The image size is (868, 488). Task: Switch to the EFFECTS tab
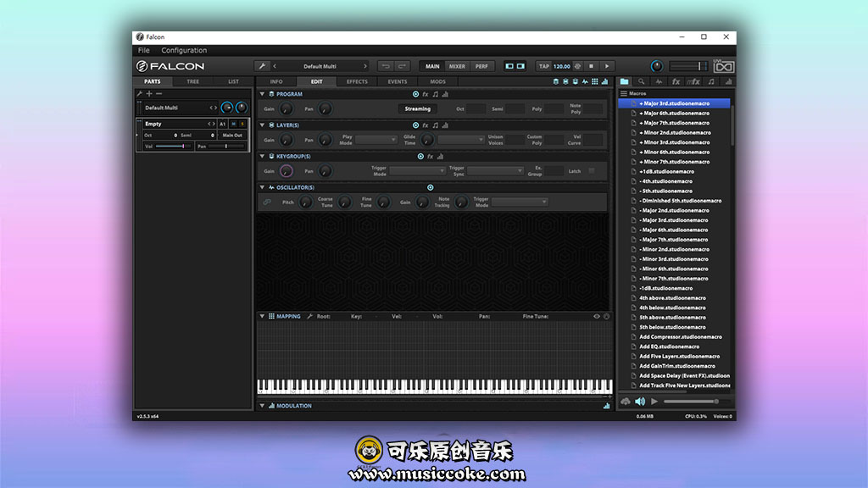tap(357, 82)
